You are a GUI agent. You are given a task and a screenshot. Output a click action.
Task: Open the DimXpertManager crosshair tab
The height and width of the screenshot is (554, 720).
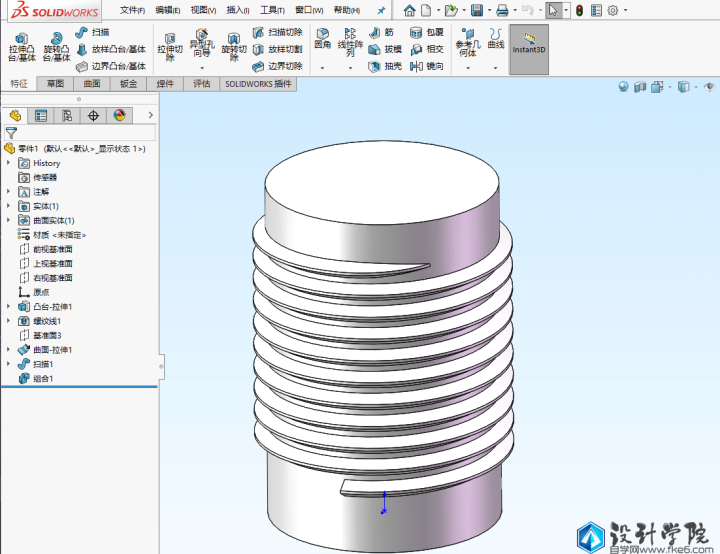[x=93, y=115]
